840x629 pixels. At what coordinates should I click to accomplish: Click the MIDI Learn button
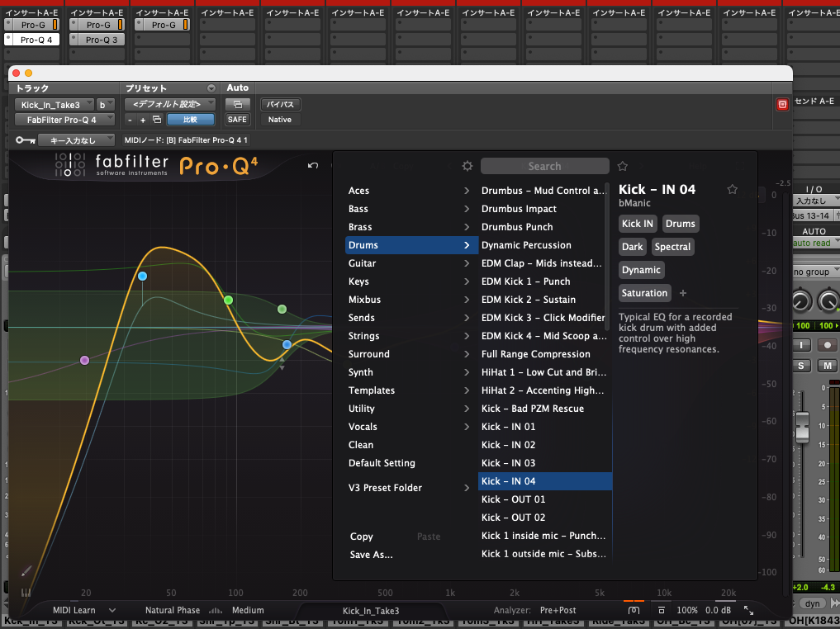click(74, 610)
